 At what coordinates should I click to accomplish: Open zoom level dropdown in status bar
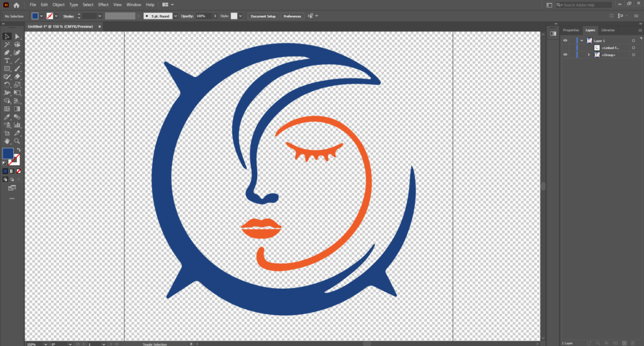45,344
